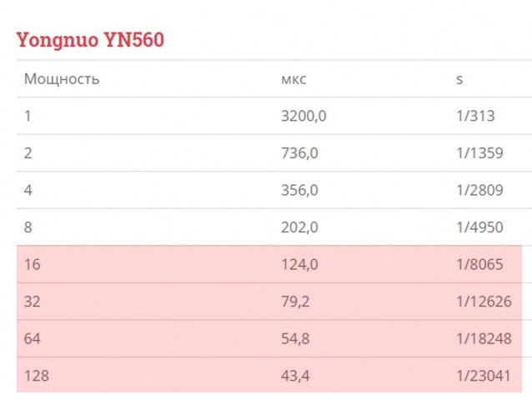Select the 124,0 value cell

coord(300,264)
